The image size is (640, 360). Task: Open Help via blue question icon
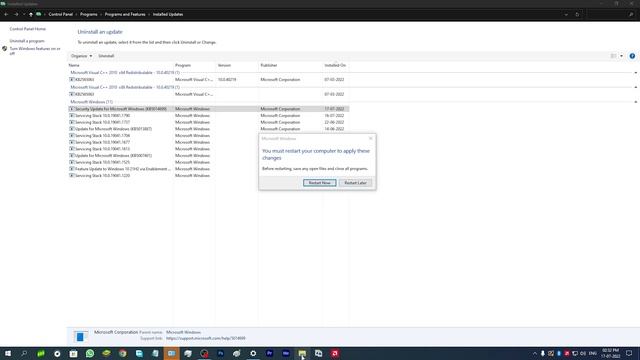point(632,56)
